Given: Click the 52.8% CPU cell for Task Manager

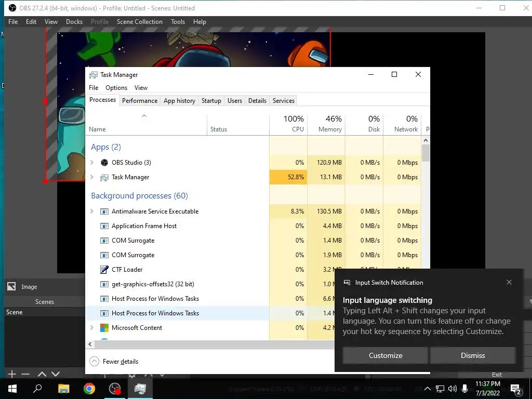Looking at the screenshot, I should (288, 177).
